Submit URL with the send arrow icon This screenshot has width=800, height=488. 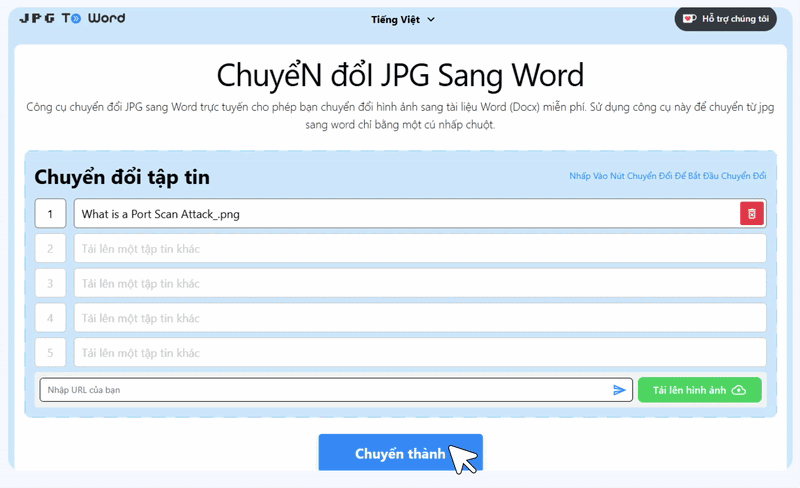(619, 390)
